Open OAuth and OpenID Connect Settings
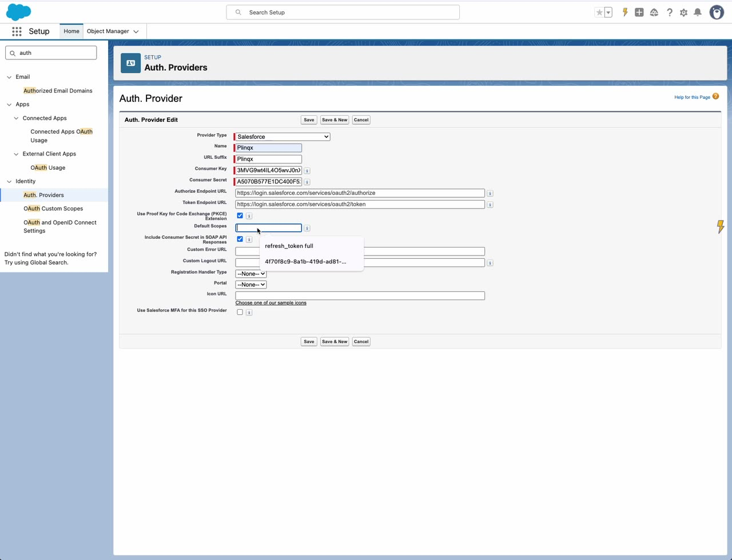The height and width of the screenshot is (560, 732). point(60,227)
